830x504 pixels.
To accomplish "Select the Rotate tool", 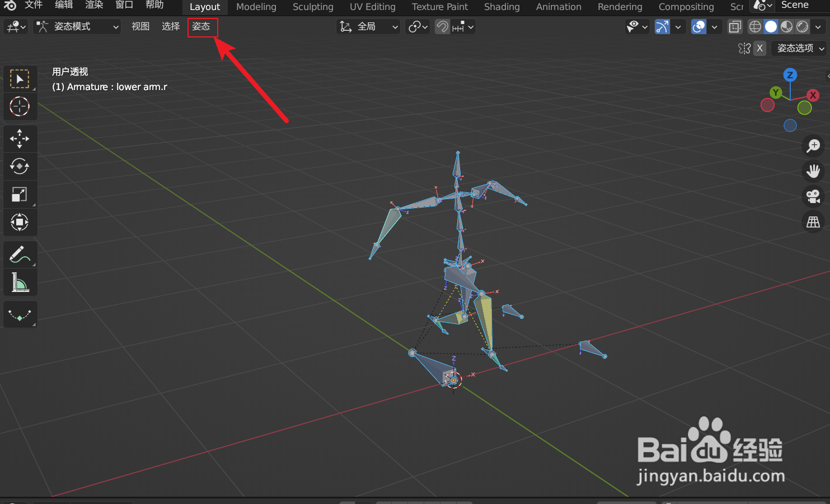I will pyautogui.click(x=20, y=166).
